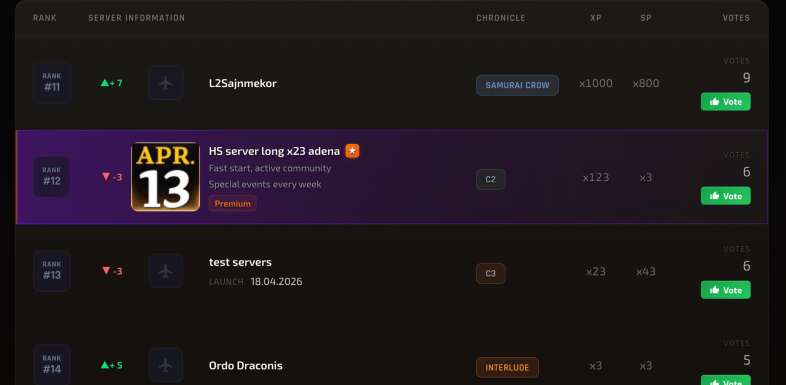Viewport: 786px width, 385px height.
Task: Click the green +5 indicator on Ordo Draconis row
Action: click(x=112, y=365)
